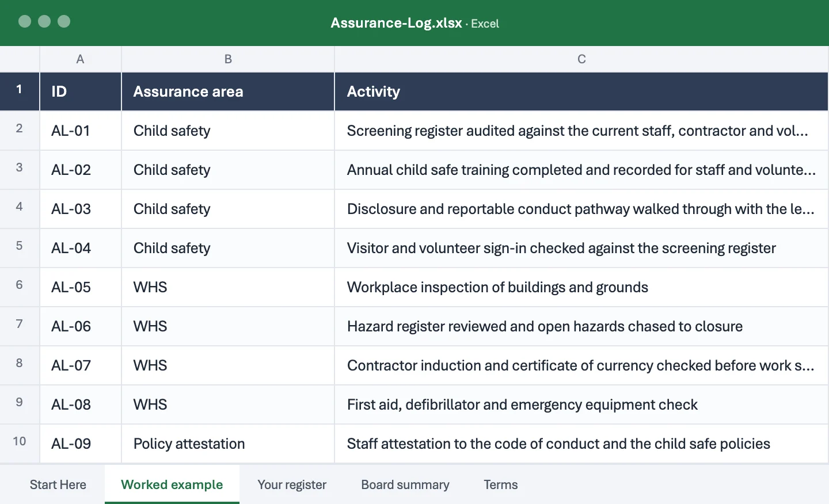Click the ID header cell

click(x=81, y=91)
